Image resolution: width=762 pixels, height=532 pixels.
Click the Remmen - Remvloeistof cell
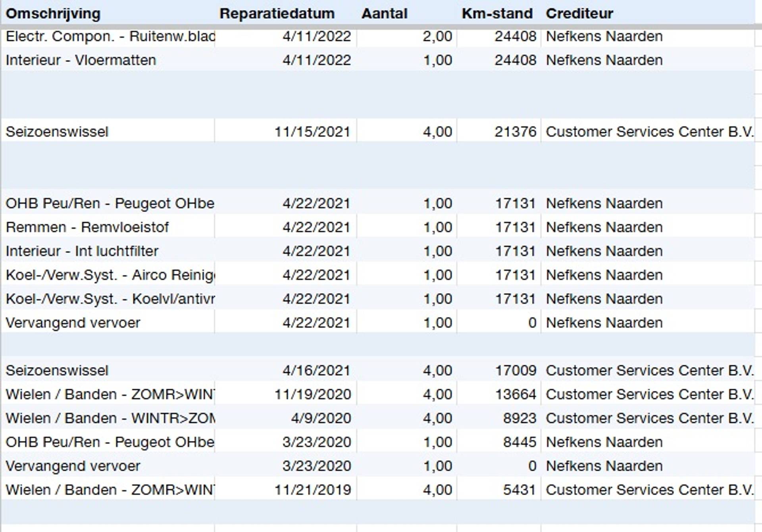87,227
